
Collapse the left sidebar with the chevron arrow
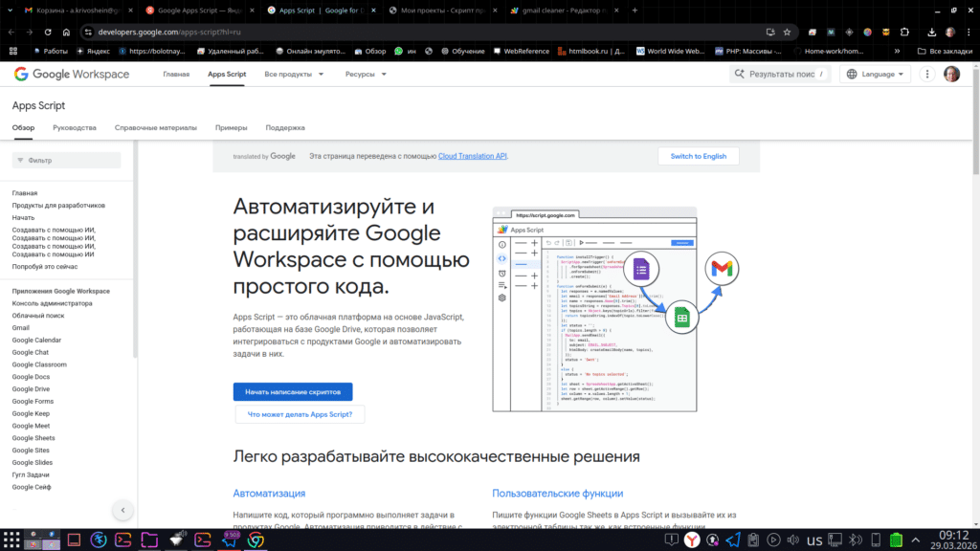[x=122, y=510]
